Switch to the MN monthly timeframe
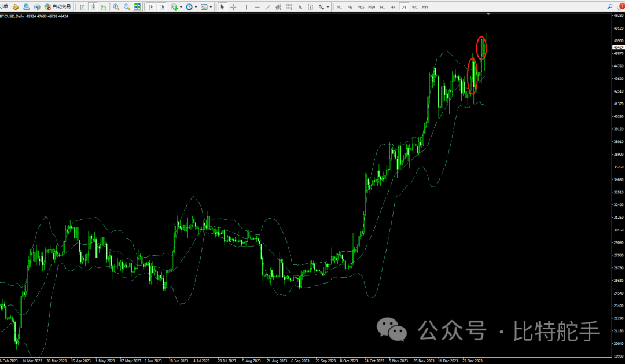This screenshot has width=625, height=364. (425, 7)
